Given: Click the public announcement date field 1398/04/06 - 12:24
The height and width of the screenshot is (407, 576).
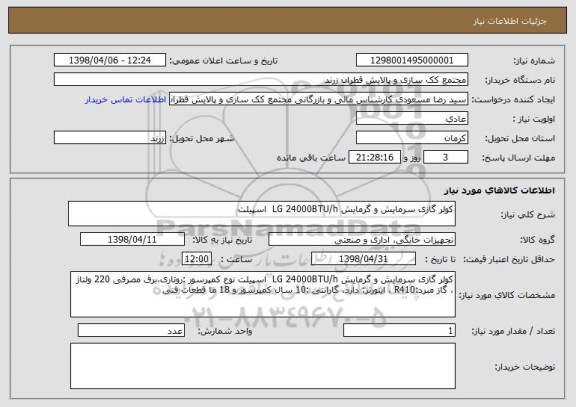Looking at the screenshot, I should [110, 60].
